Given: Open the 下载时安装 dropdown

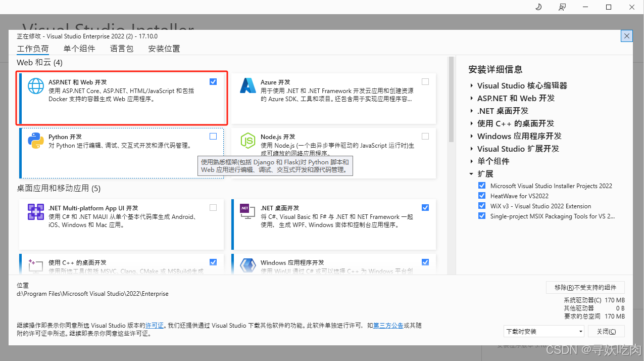Looking at the screenshot, I should click(544, 332).
